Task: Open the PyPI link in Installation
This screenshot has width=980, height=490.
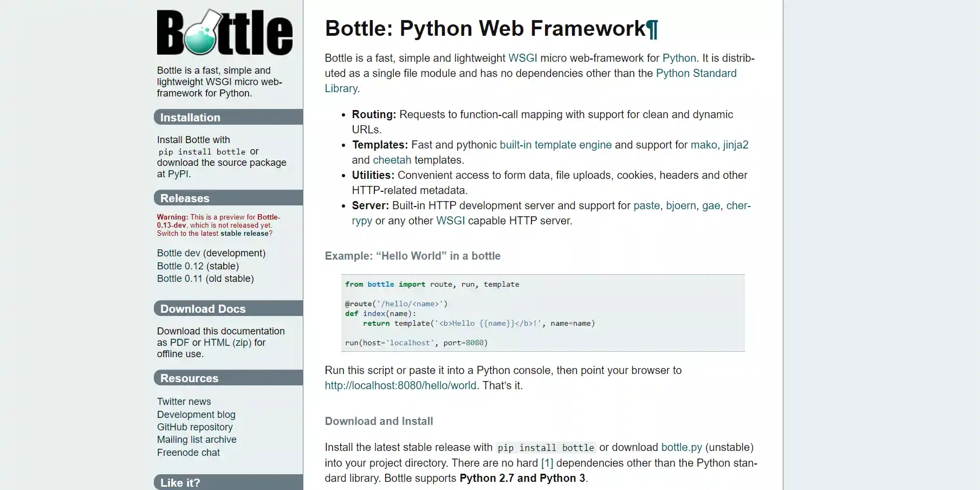Action: click(178, 174)
